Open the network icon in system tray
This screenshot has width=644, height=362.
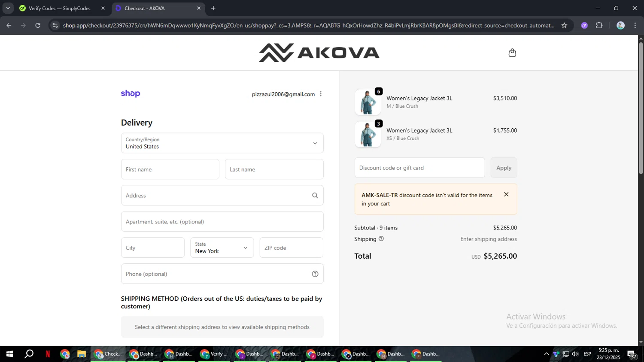click(566, 354)
